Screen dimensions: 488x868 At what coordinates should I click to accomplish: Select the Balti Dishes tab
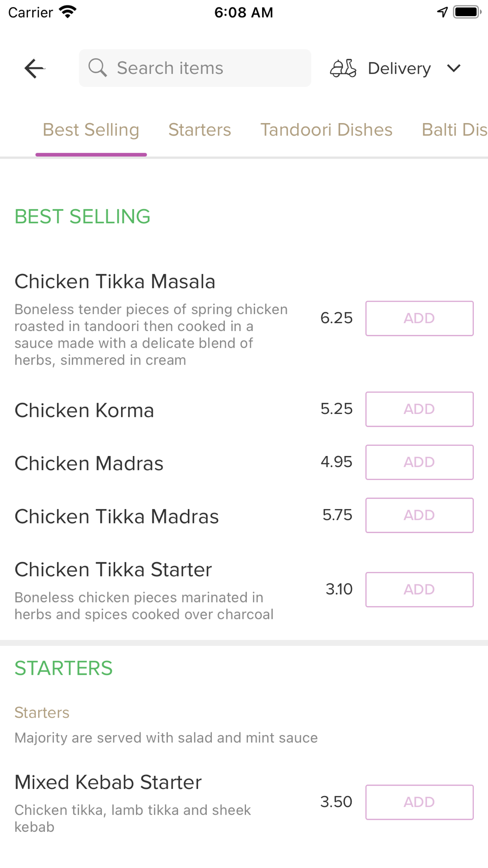(x=454, y=130)
